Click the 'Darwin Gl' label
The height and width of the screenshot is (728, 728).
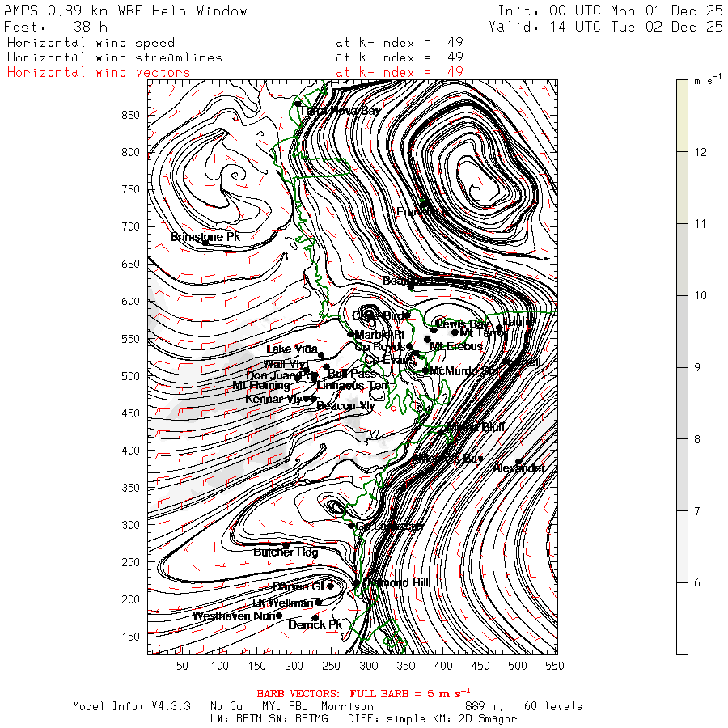[x=298, y=587]
